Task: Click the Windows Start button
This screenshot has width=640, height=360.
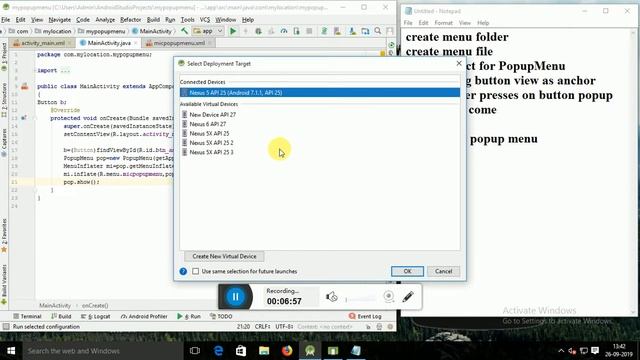Action: pyautogui.click(x=11, y=351)
